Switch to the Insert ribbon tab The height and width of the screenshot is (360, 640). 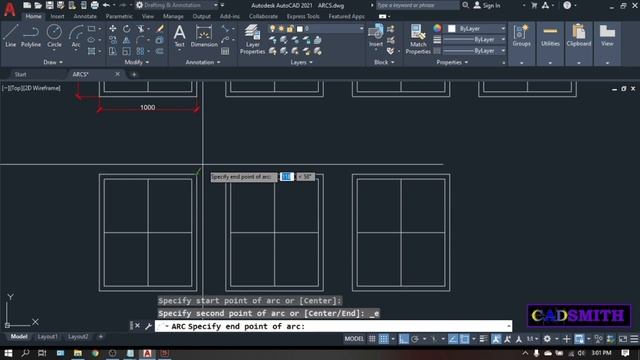[x=57, y=16]
